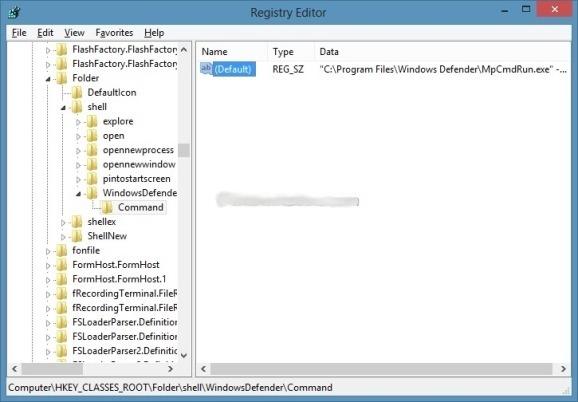Collapse the WindowsDefender key
The height and width of the screenshot is (402, 578).
79,194
